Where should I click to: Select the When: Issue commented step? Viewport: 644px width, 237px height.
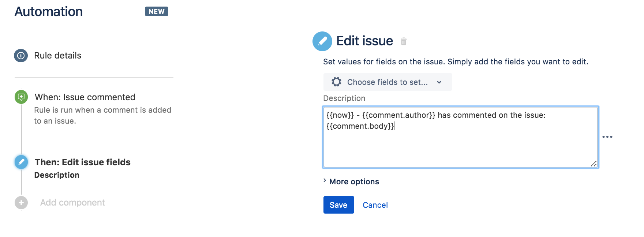(85, 97)
